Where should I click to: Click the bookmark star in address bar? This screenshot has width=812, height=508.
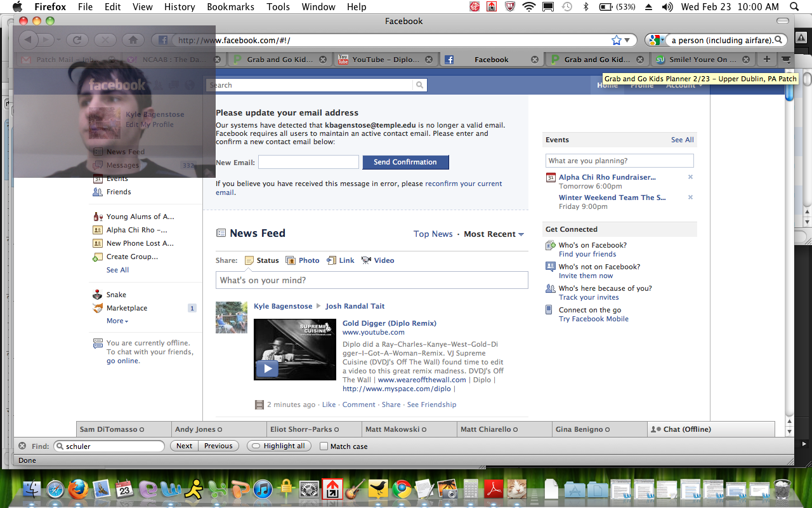[x=616, y=40]
